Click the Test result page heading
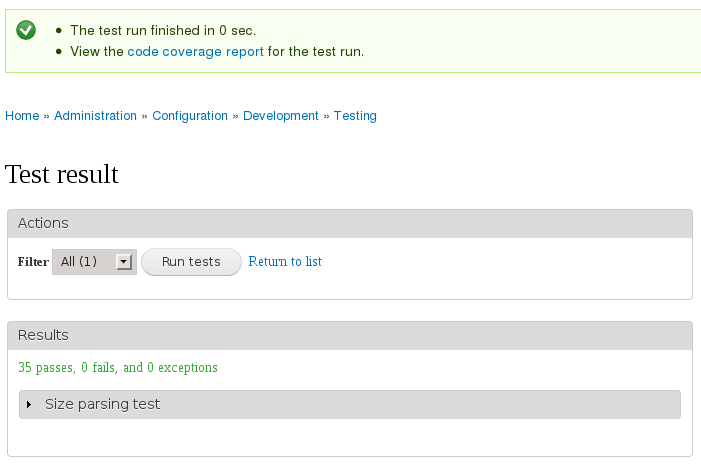701x464 pixels. coord(62,174)
